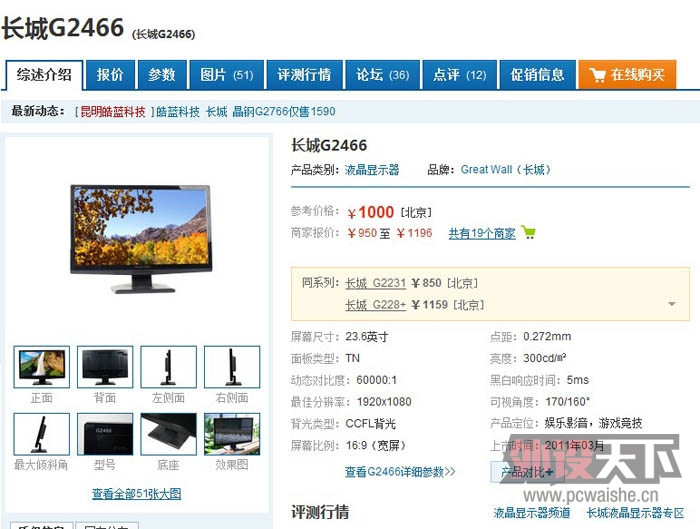Click the 60000:1 contrast value
The image size is (700, 529).
376,380
